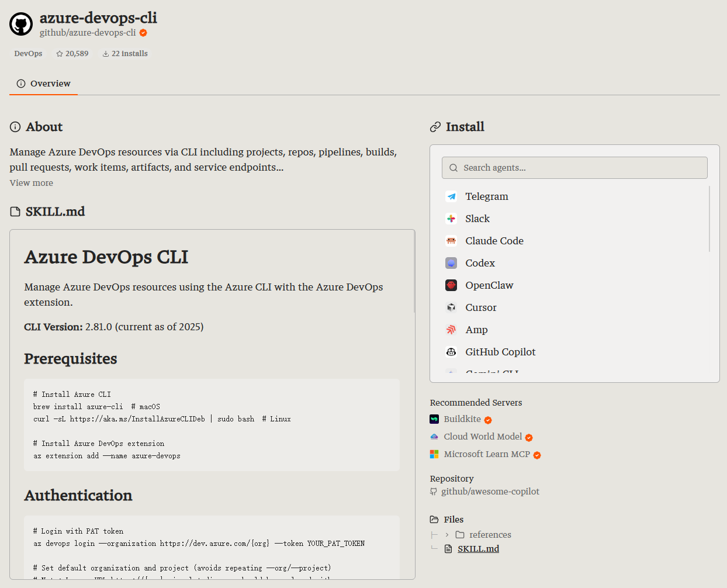Select Amp from the agent list

click(x=576, y=330)
